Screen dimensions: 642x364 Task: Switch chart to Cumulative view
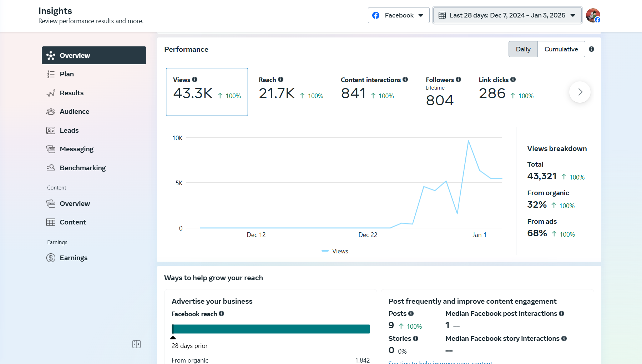click(561, 49)
